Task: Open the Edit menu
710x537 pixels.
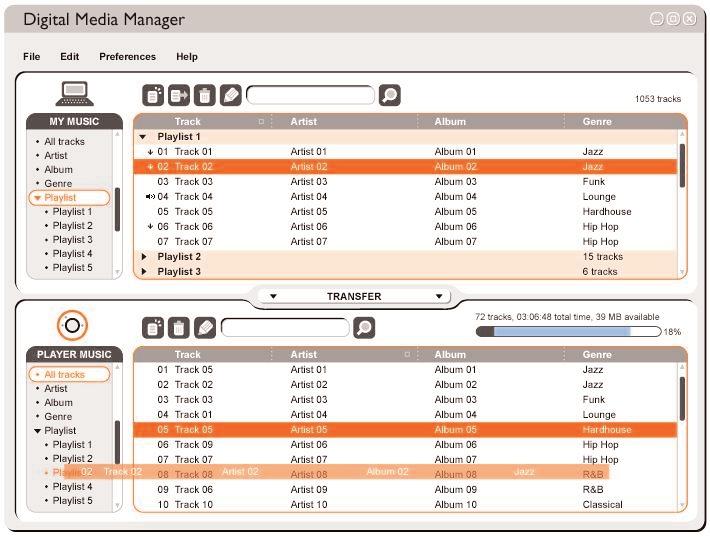Action: pos(69,57)
